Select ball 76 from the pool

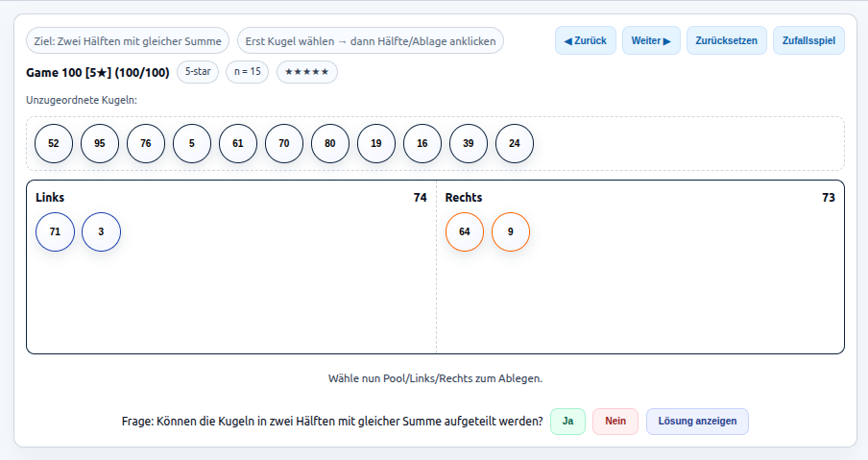pos(146,143)
